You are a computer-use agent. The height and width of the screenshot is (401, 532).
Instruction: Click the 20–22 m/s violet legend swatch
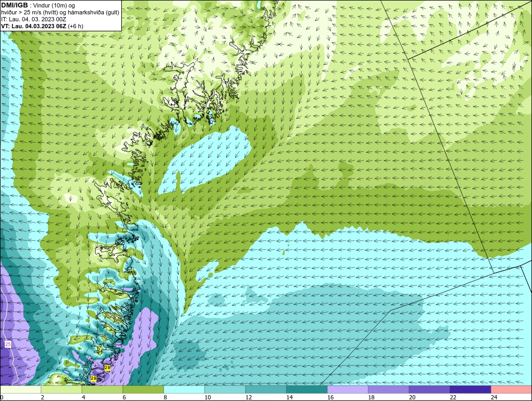point(429,389)
